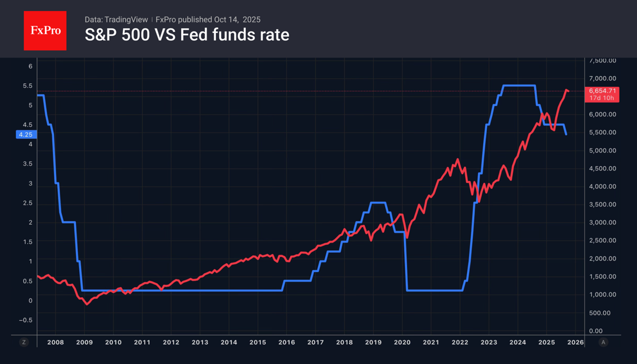Click the Z button at bottom-left corner

click(x=24, y=342)
